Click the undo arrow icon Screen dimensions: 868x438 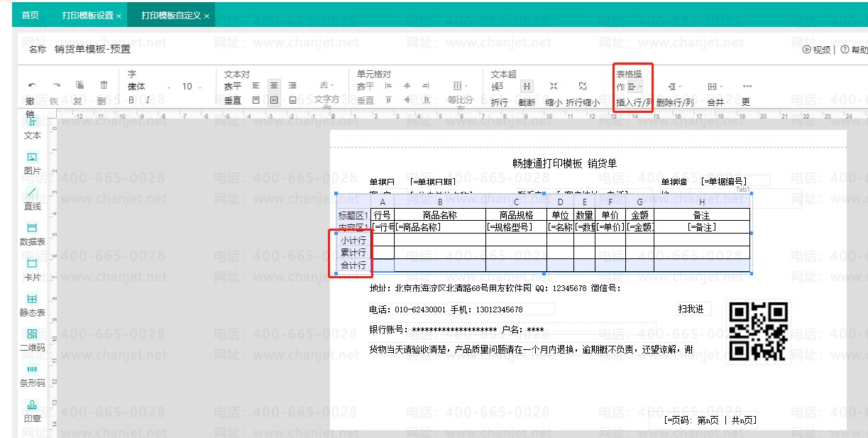[31, 86]
